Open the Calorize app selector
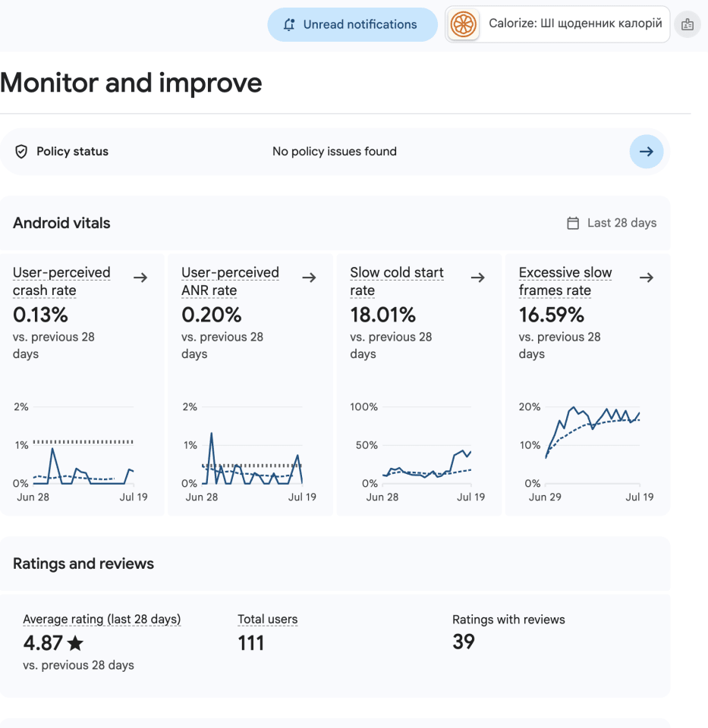The width and height of the screenshot is (708, 728). pyautogui.click(x=557, y=24)
